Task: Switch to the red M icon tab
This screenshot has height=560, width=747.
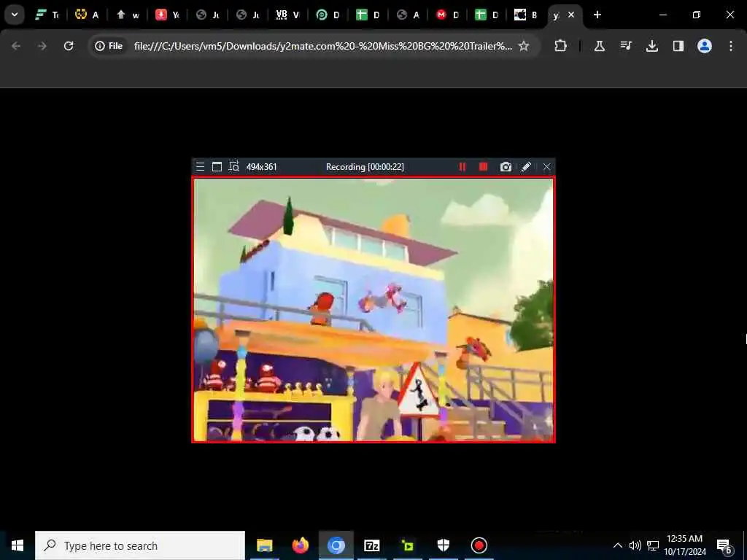Action: 447,15
